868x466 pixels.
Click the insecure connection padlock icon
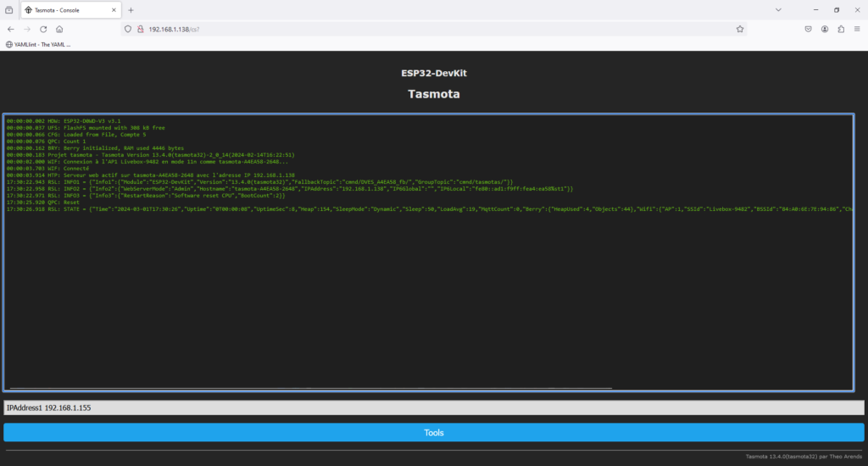(x=141, y=28)
